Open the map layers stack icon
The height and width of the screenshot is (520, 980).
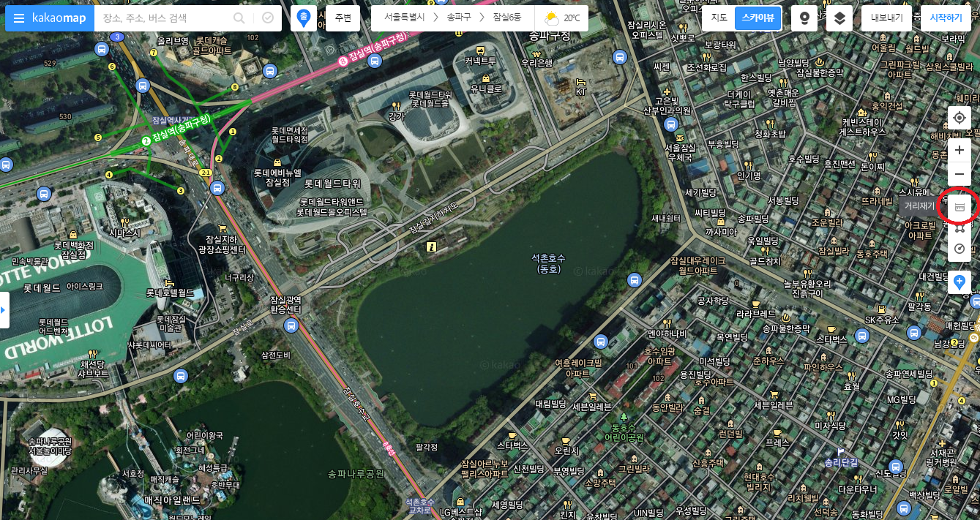pyautogui.click(x=839, y=18)
